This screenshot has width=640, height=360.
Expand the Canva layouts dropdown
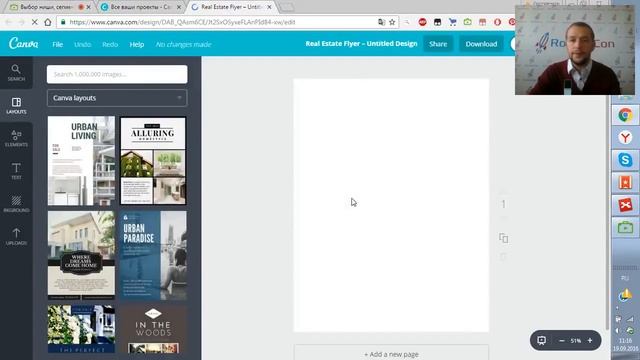[x=117, y=98]
